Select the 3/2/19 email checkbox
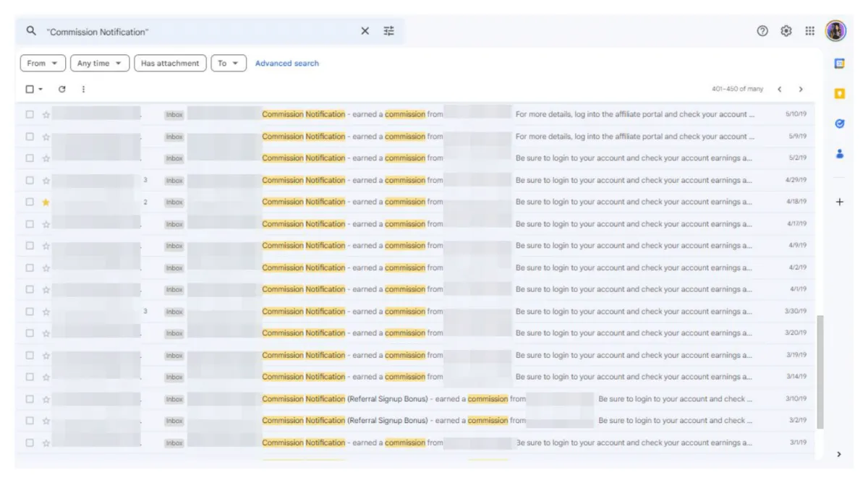 click(30, 421)
